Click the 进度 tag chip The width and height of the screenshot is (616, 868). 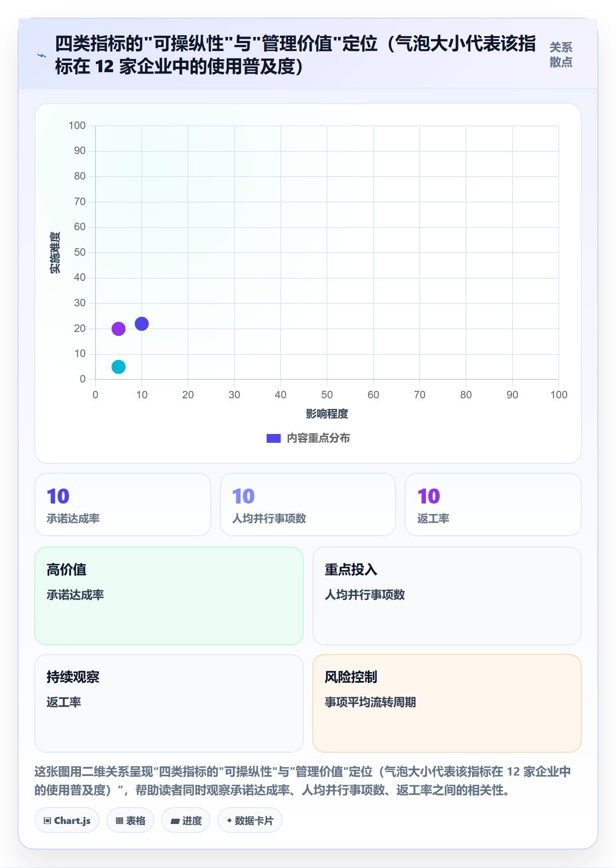click(186, 820)
